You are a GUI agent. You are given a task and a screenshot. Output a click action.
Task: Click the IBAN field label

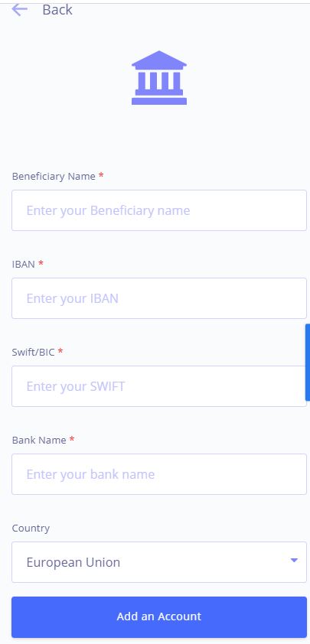(24, 264)
